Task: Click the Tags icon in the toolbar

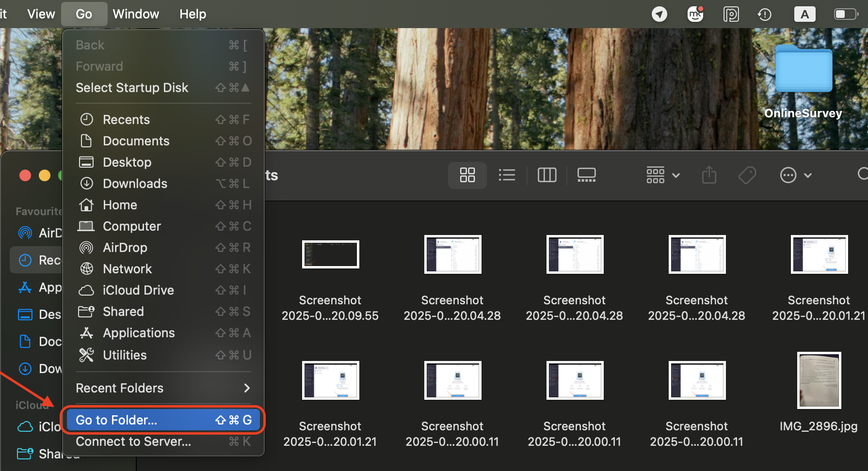Action: point(747,175)
